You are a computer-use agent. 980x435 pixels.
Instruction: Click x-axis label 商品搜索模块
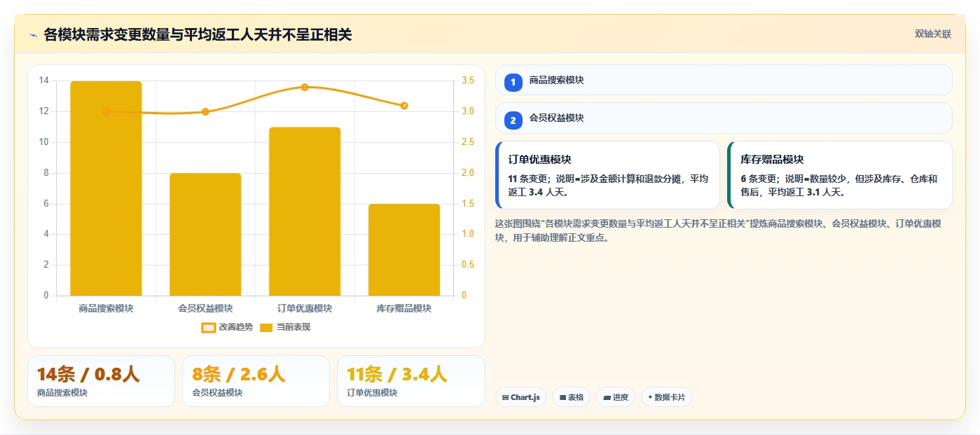(x=106, y=308)
